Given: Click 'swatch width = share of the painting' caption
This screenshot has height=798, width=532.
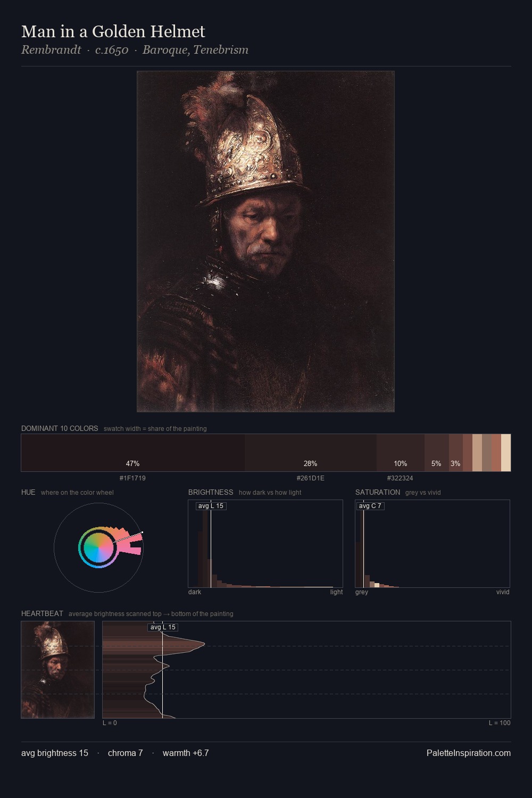Looking at the screenshot, I should coord(155,429).
